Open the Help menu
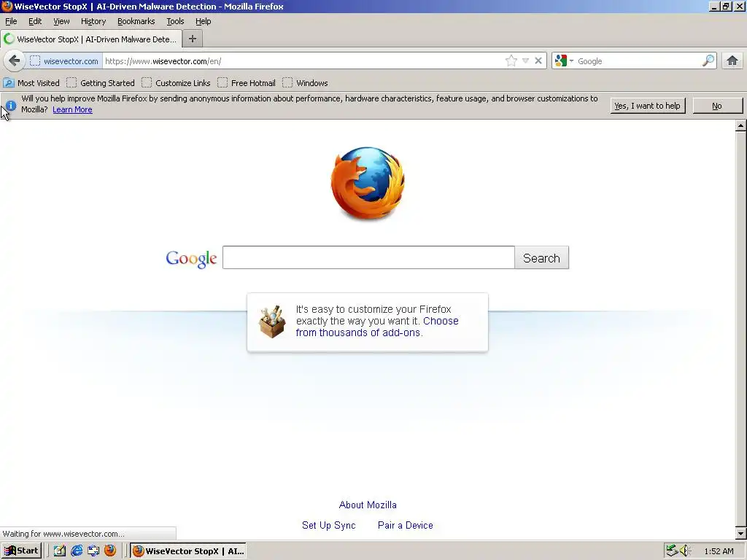 click(x=203, y=21)
